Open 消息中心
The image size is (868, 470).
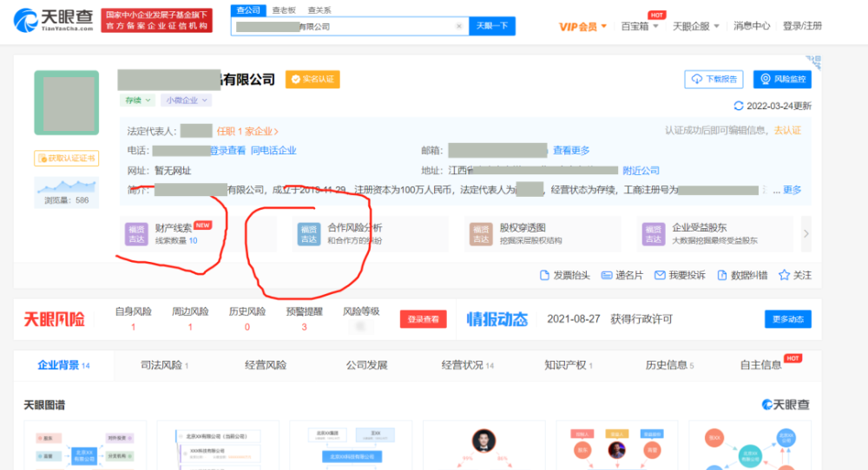[751, 26]
